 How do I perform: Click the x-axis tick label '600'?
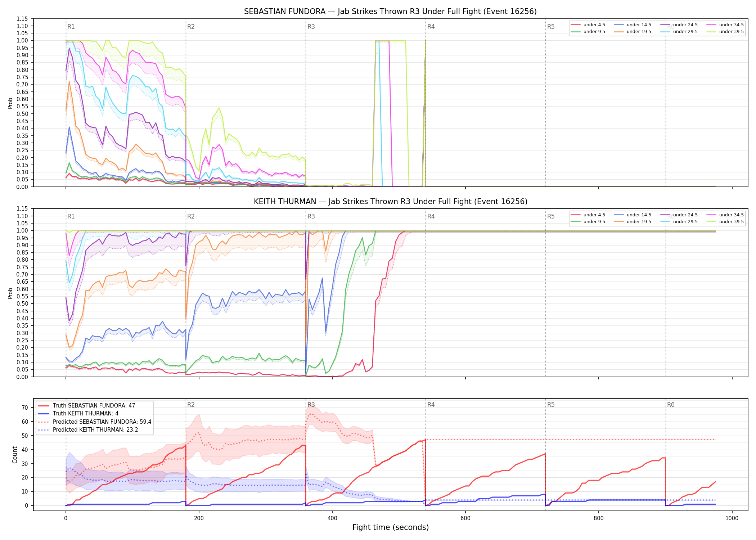click(465, 518)
